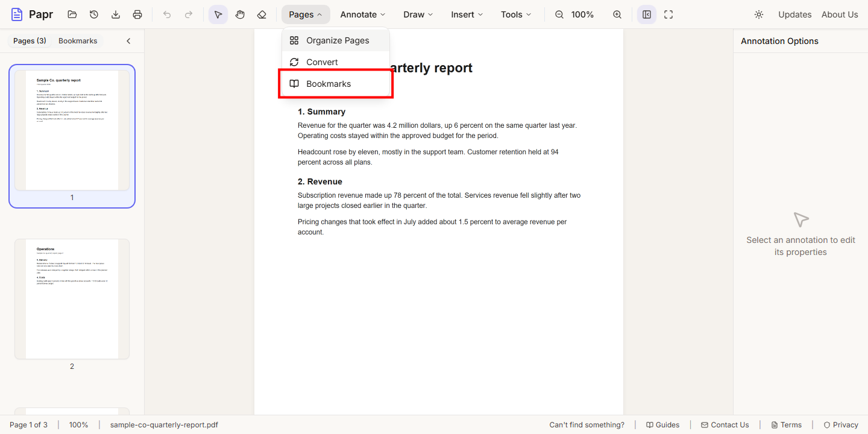Choose Convert from the Pages menu

[x=336, y=62]
